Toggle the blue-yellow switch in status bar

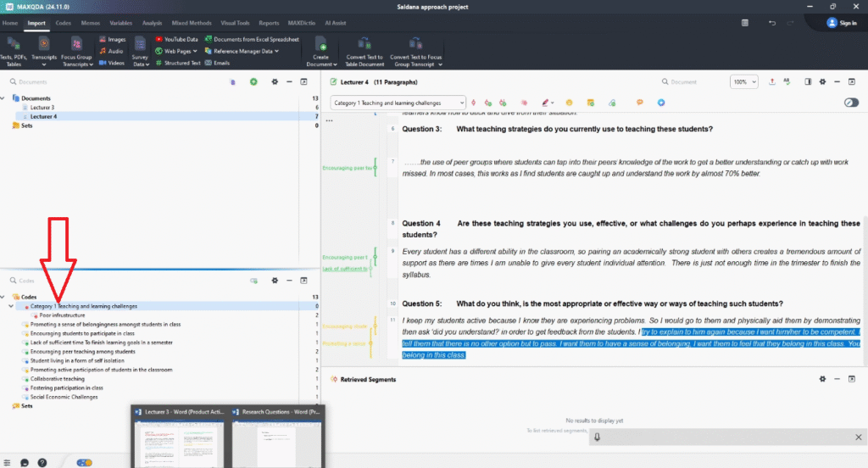click(x=84, y=462)
